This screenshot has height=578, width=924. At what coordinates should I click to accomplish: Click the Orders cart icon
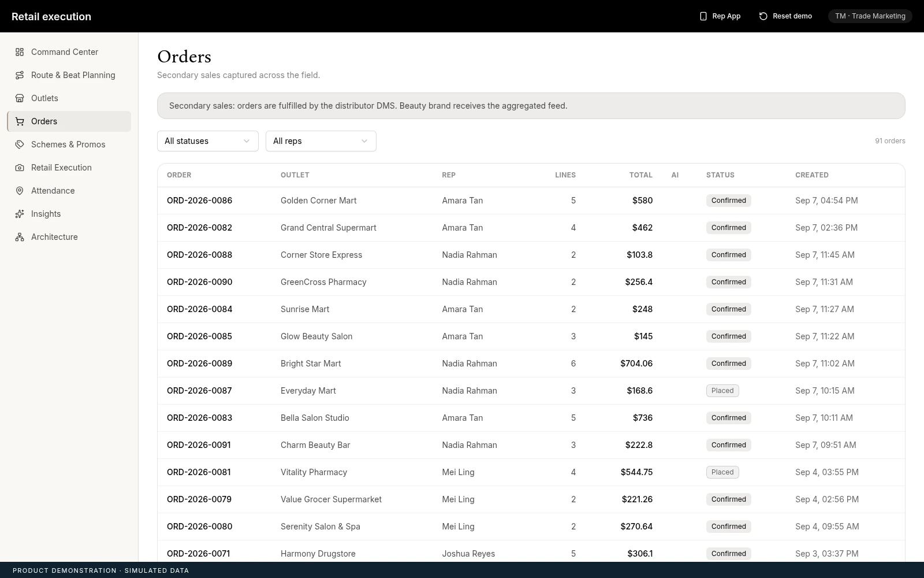click(20, 121)
